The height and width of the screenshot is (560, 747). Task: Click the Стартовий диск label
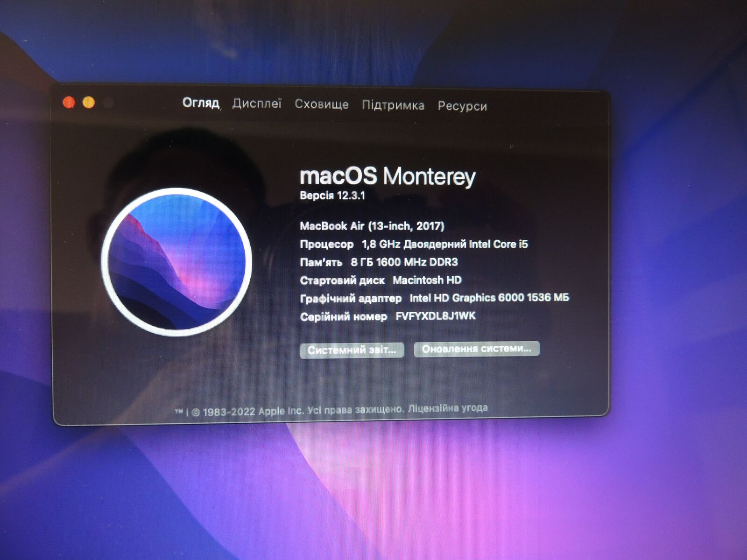tap(342, 280)
